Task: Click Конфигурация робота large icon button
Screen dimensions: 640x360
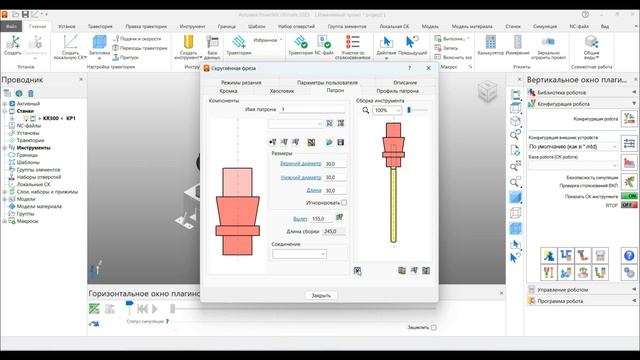Action: point(629,119)
